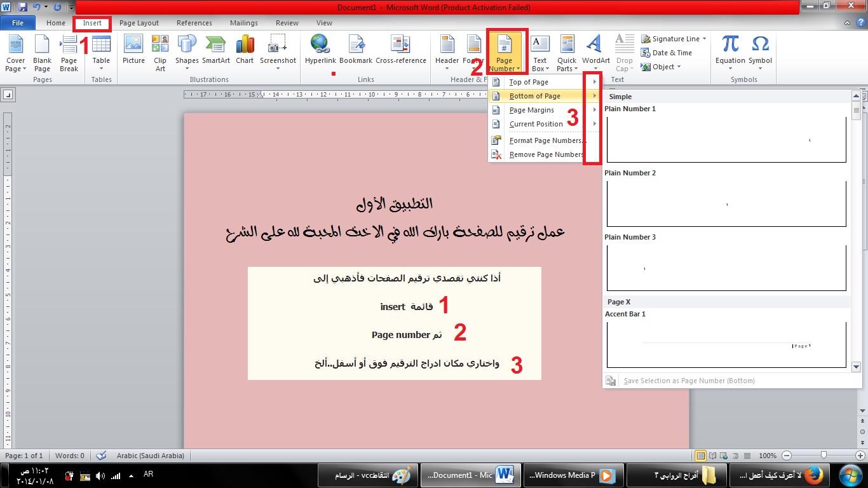This screenshot has width=868, height=488.
Task: Open Page Margins submenu
Action: tap(545, 110)
